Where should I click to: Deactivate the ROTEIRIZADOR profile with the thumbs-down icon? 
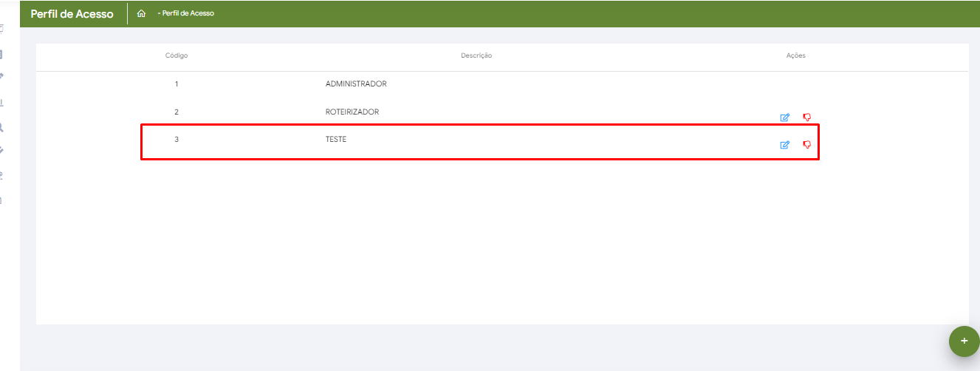806,117
